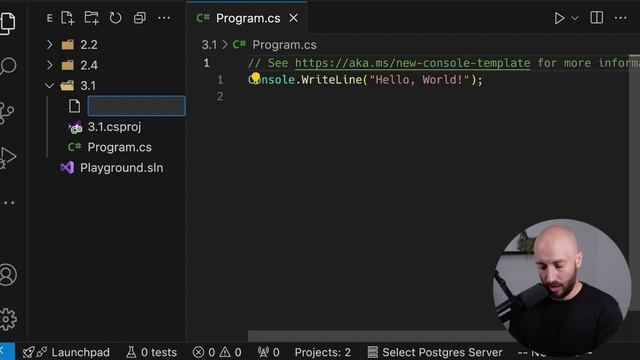Viewport: 640px width, 360px height.
Task: Open 3.1.csproj in the file tree
Action: tap(114, 127)
